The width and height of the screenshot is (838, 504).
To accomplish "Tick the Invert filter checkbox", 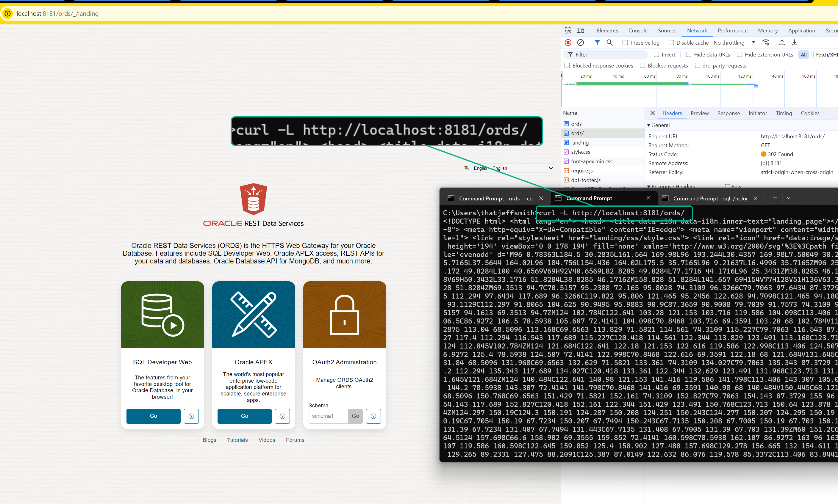I will [656, 54].
